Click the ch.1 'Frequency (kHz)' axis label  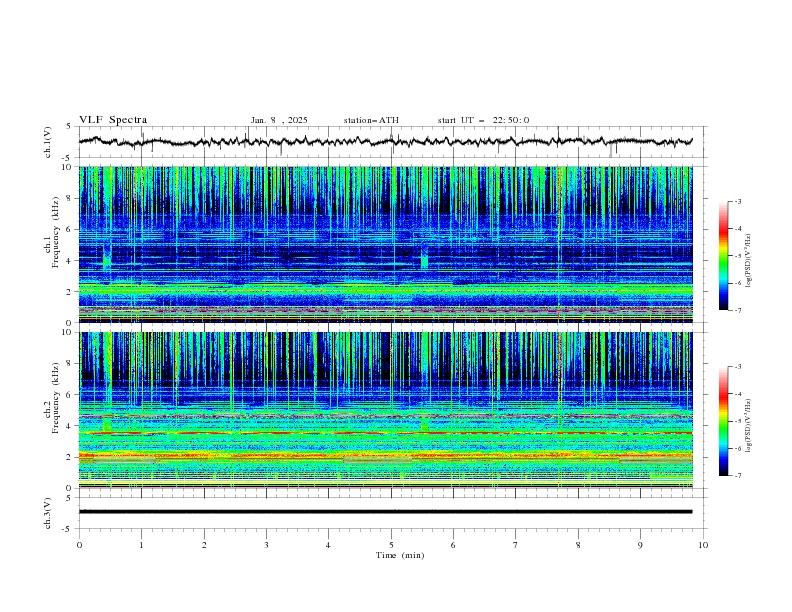[55, 233]
